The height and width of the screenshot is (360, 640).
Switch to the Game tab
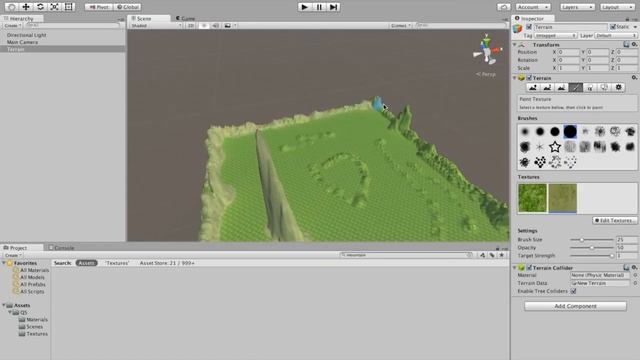pyautogui.click(x=186, y=18)
